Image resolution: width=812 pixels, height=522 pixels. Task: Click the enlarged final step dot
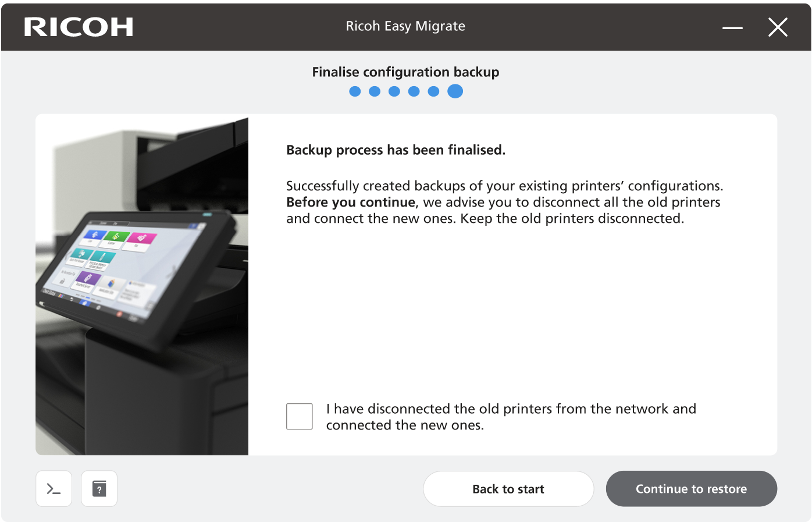[x=455, y=91]
